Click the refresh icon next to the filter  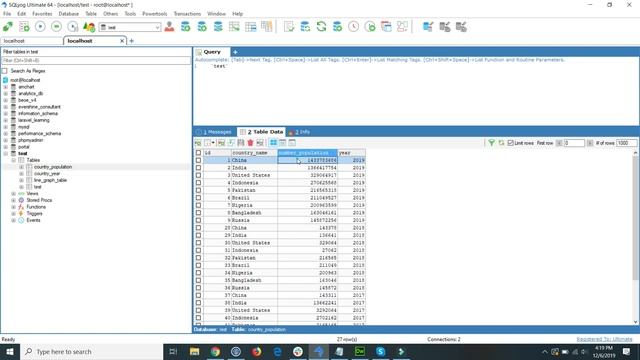pos(501,143)
